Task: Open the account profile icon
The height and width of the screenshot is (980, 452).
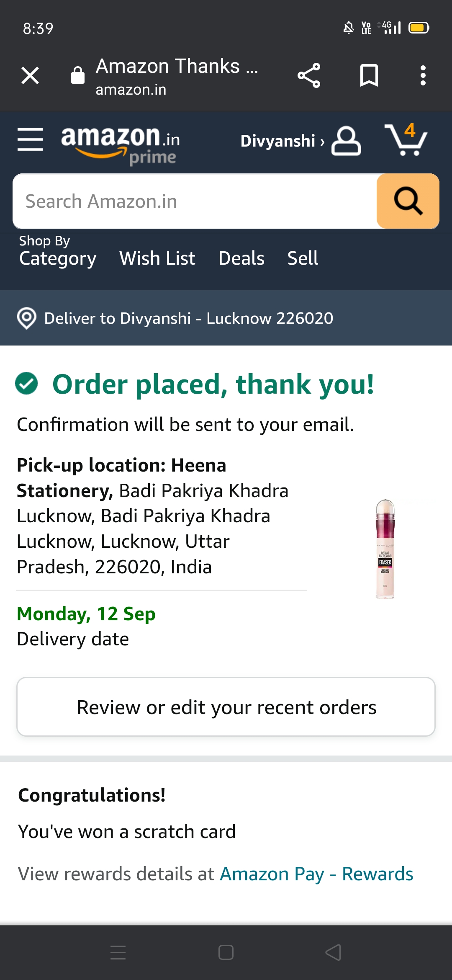Action: (346, 141)
